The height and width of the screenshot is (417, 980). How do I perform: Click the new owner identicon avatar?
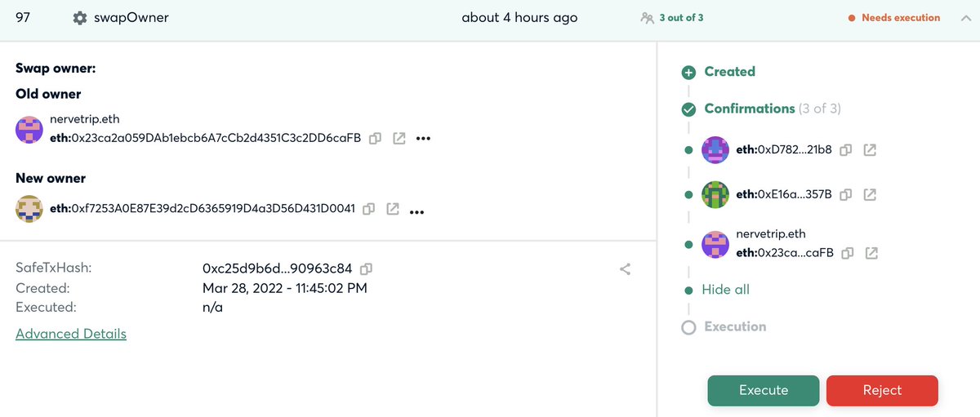point(29,210)
